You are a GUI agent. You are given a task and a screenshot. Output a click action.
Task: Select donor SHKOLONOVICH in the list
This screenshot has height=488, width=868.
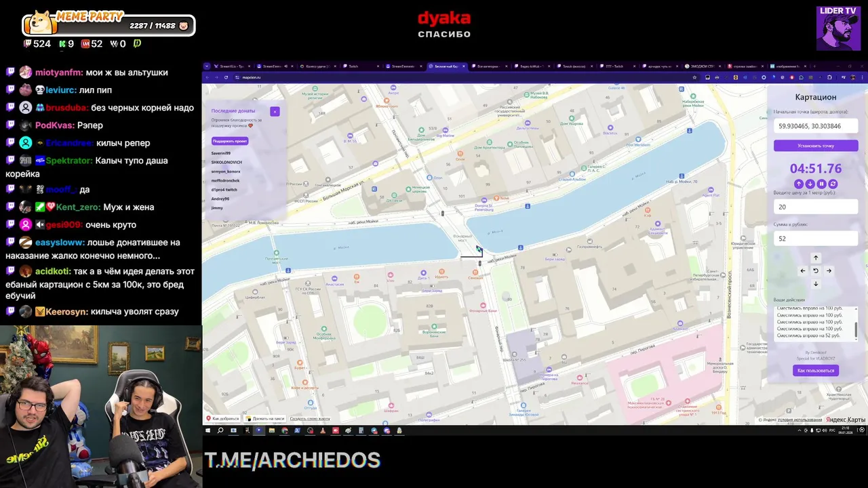(x=226, y=162)
